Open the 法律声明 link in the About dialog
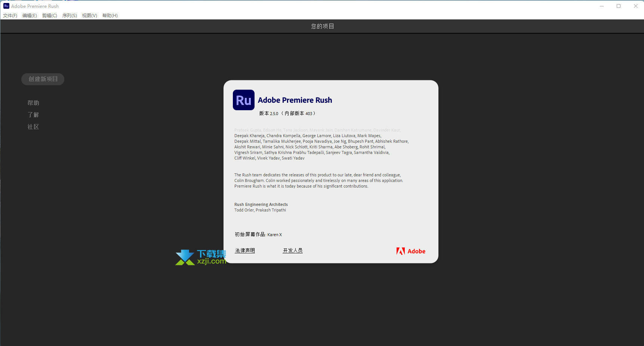644x346 pixels. [245, 251]
